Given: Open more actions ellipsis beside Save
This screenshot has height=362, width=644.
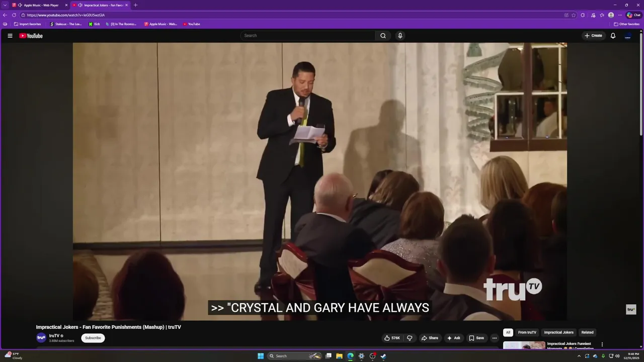Looking at the screenshot, I should pyautogui.click(x=494, y=338).
